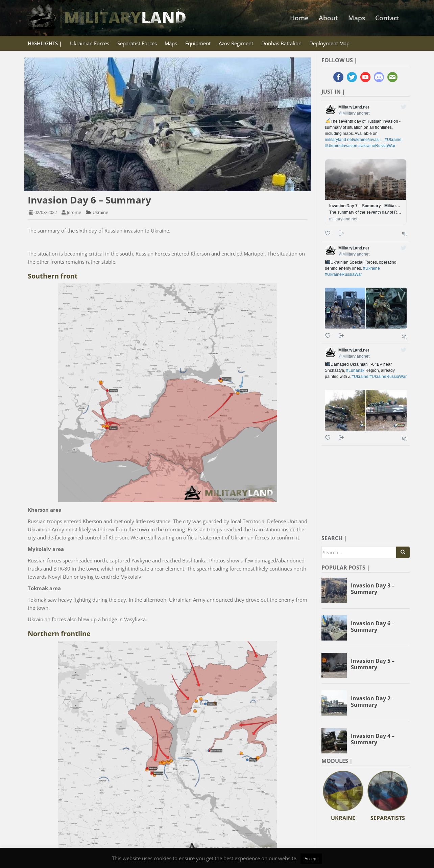The height and width of the screenshot is (868, 434).
Task: Open the Northern frontline map image
Action: tap(168, 744)
